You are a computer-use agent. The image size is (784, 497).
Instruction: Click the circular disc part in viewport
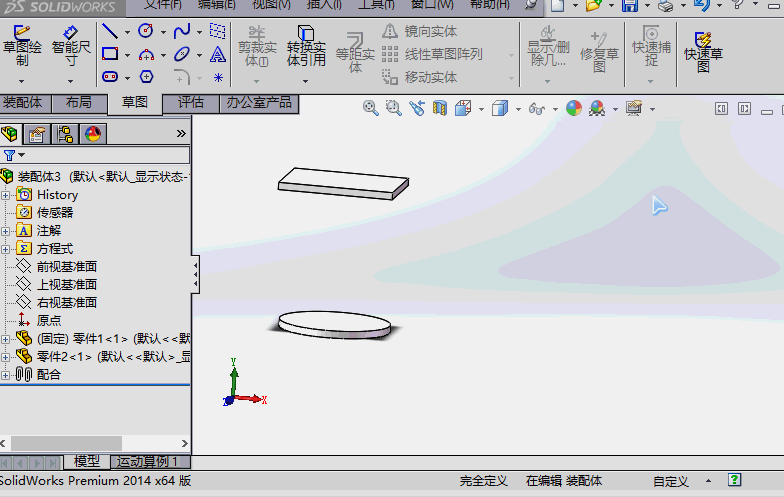334,325
